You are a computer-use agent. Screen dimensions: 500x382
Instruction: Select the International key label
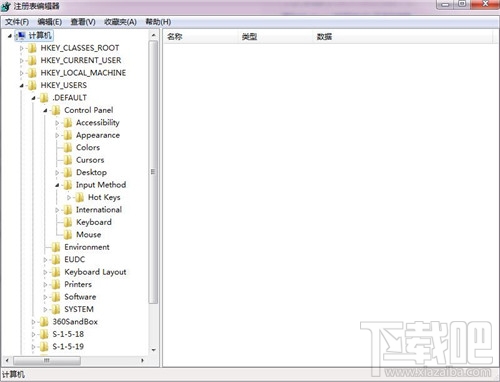pyautogui.click(x=99, y=210)
